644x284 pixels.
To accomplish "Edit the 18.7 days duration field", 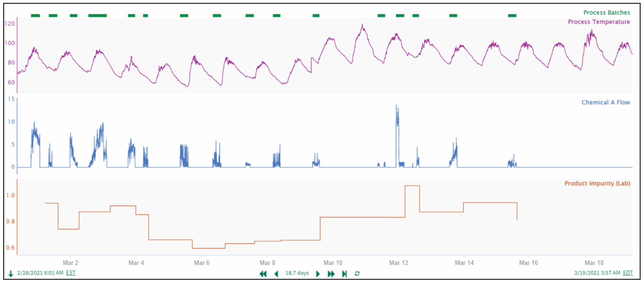I will click(297, 273).
